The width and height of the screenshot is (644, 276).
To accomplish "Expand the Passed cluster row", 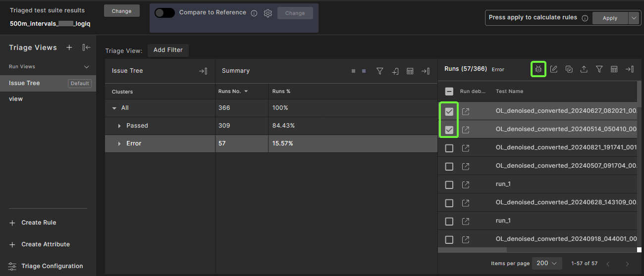I will click(119, 126).
